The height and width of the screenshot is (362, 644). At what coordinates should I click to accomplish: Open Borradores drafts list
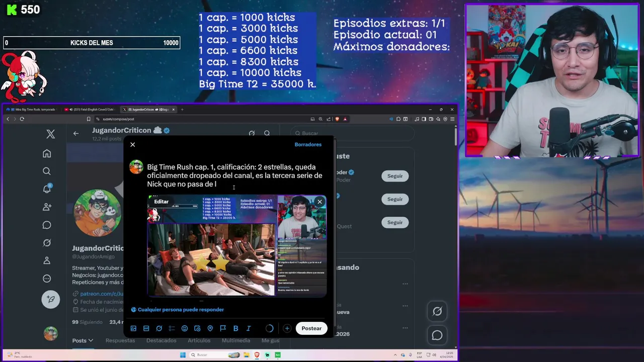click(x=308, y=145)
